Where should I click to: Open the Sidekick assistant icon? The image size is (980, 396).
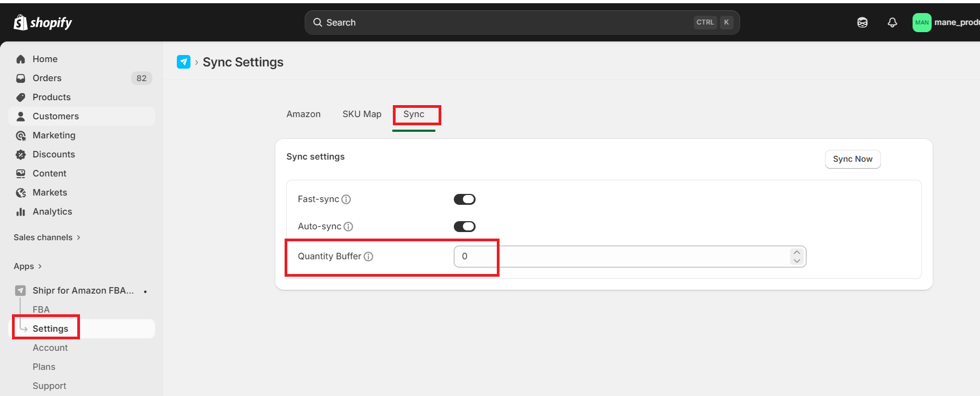click(862, 22)
